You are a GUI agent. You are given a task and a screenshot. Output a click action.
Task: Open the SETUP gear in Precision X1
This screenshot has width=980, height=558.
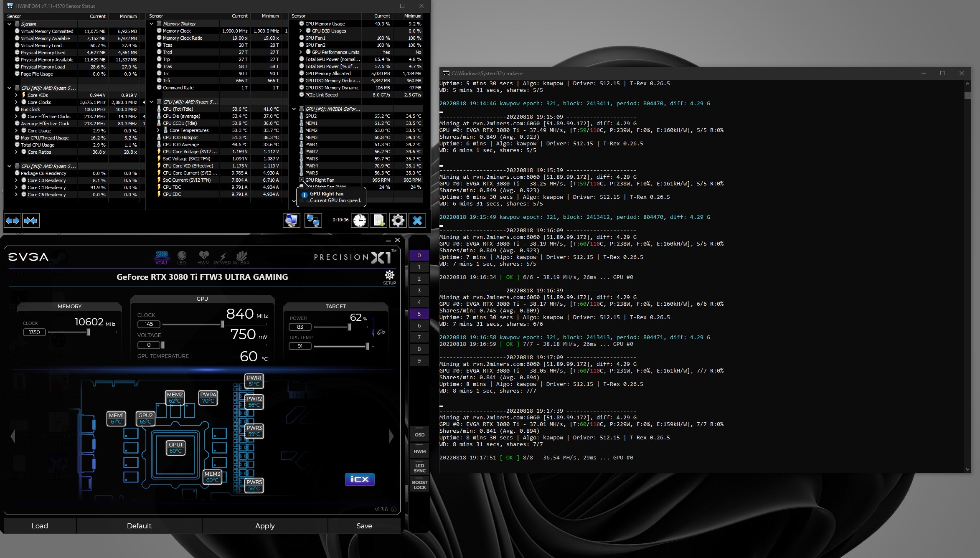(389, 275)
